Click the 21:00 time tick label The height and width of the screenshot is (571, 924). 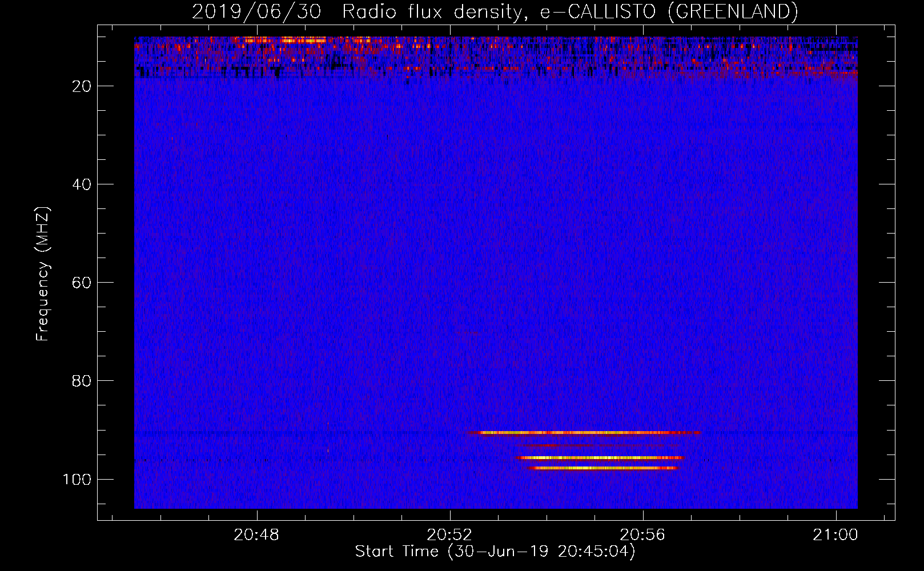pyautogui.click(x=835, y=535)
